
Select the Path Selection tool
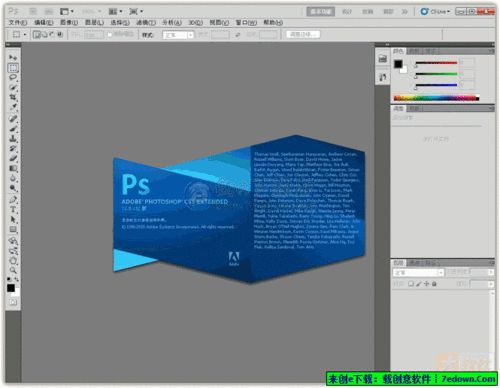coord(13,219)
